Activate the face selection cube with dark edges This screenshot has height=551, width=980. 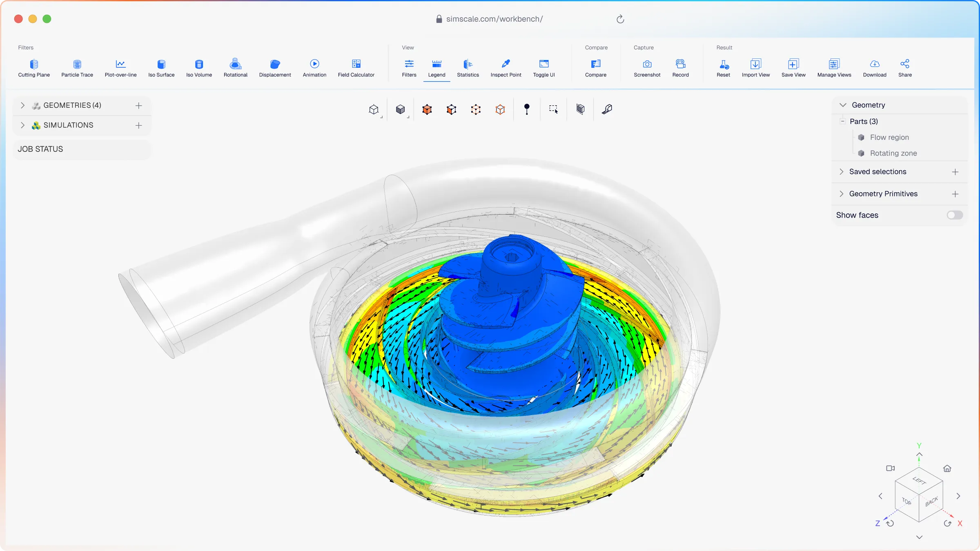pyautogui.click(x=452, y=109)
